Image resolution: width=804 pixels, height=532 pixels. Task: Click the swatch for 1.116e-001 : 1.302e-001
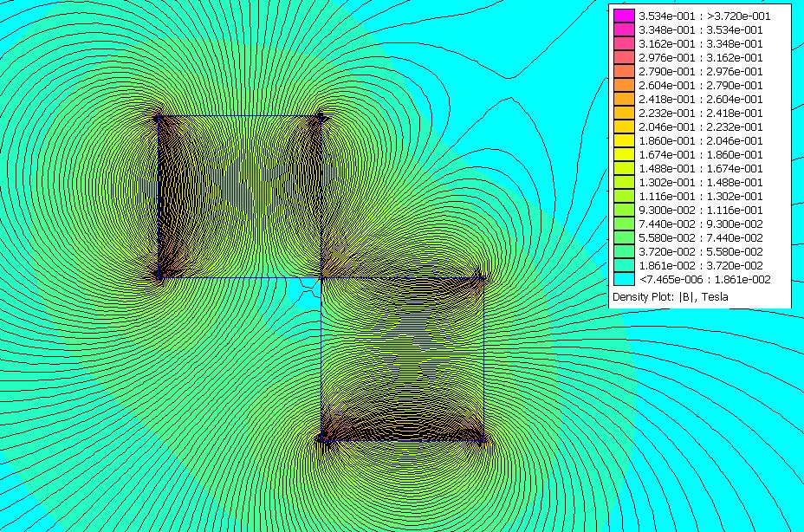point(624,196)
